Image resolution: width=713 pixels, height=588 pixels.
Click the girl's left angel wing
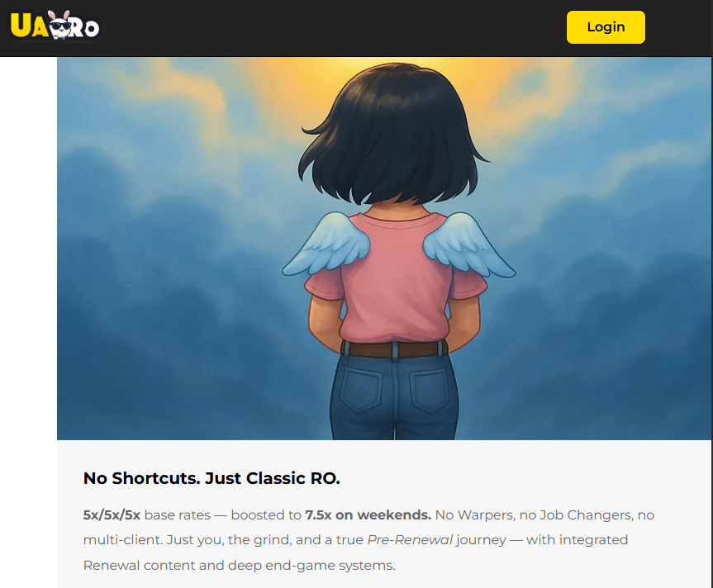(326, 244)
